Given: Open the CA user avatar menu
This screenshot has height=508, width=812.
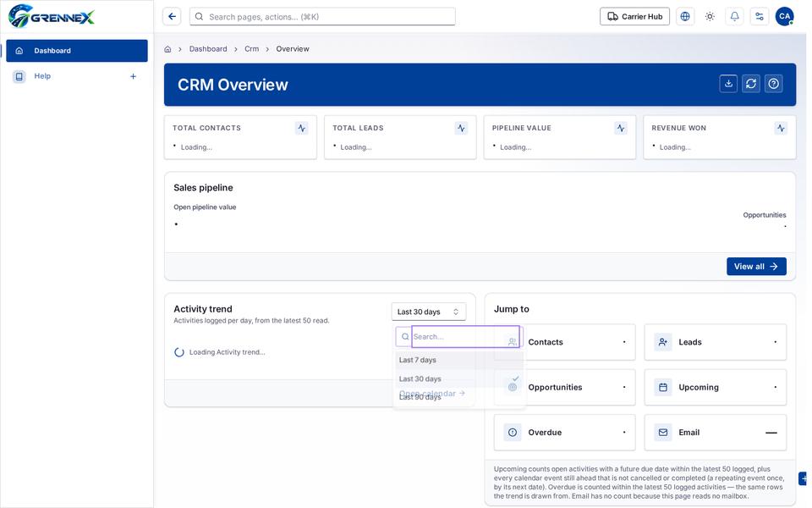Looking at the screenshot, I should (x=785, y=17).
